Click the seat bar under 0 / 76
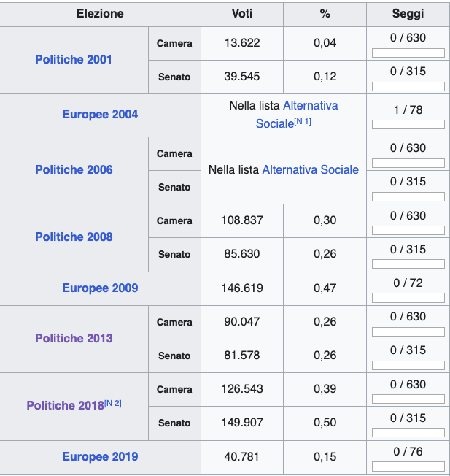450x476 pixels. pyautogui.click(x=408, y=467)
